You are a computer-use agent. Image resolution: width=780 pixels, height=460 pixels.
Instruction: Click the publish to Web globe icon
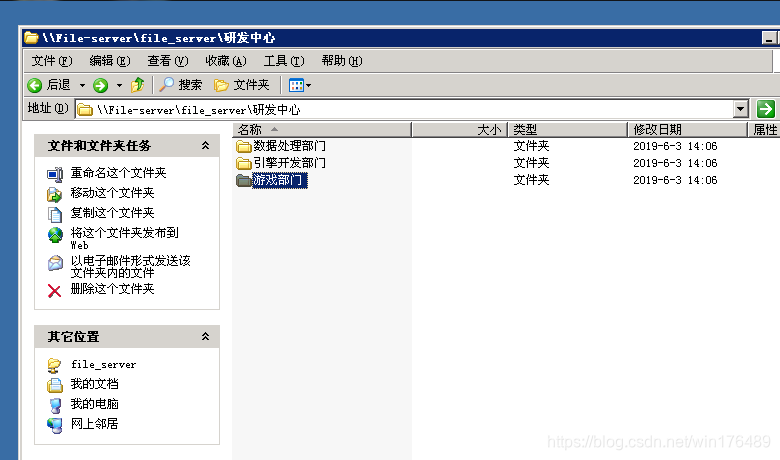[55, 235]
